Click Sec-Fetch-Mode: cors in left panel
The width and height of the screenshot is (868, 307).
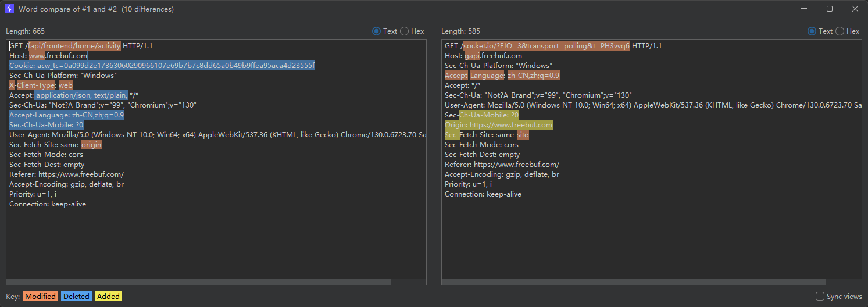click(46, 155)
